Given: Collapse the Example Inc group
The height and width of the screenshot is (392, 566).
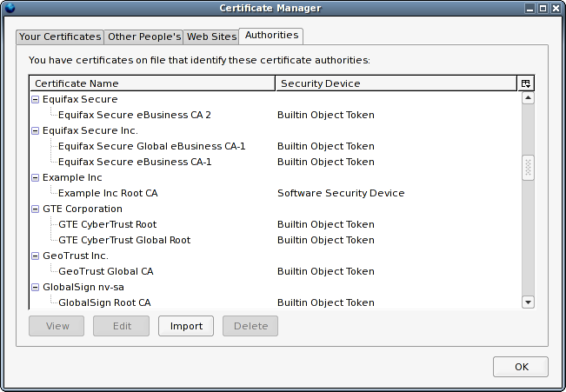Looking at the screenshot, I should (35, 177).
